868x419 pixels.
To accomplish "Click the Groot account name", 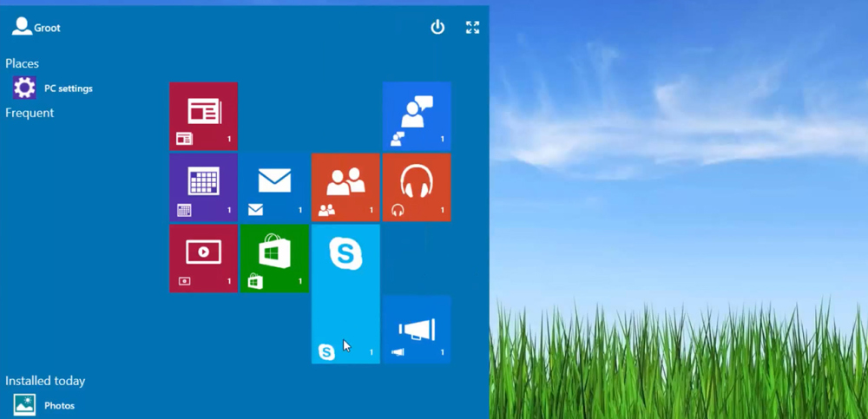I will coord(48,29).
